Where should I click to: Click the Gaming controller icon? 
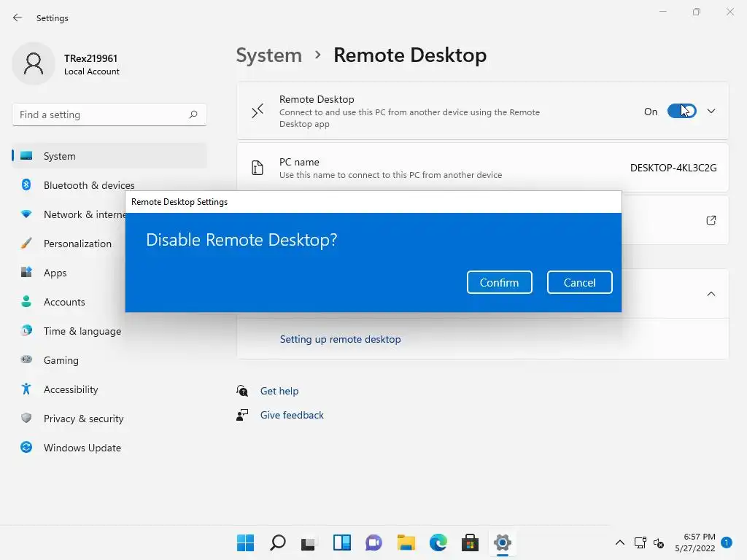point(26,359)
